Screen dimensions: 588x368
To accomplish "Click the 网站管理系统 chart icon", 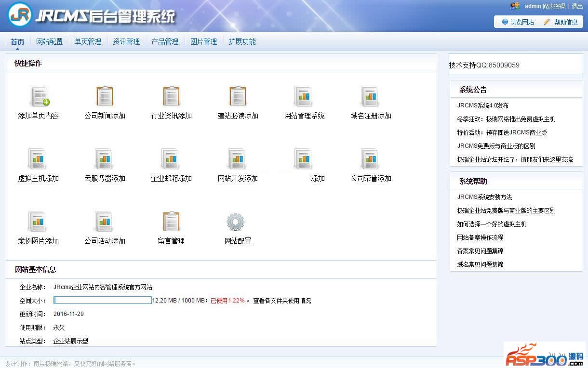I will [304, 96].
